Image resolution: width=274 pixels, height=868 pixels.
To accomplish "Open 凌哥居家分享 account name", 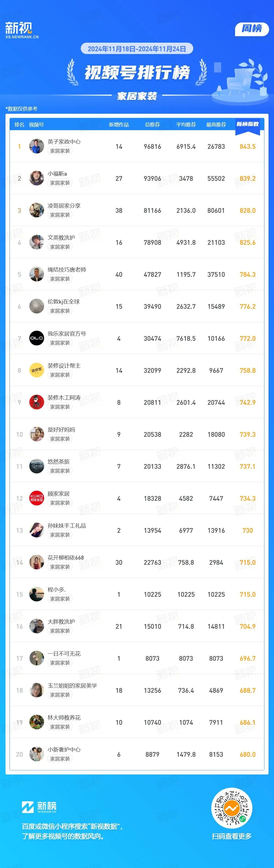I will 64,206.
